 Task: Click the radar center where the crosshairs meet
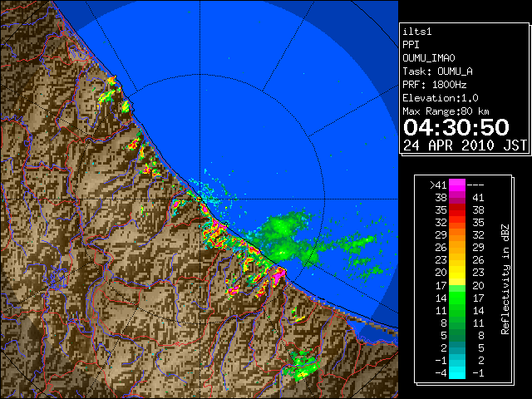click(199, 199)
